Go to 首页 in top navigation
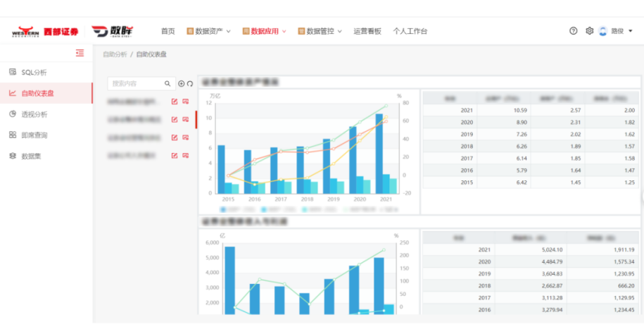644x334 pixels. pos(168,31)
